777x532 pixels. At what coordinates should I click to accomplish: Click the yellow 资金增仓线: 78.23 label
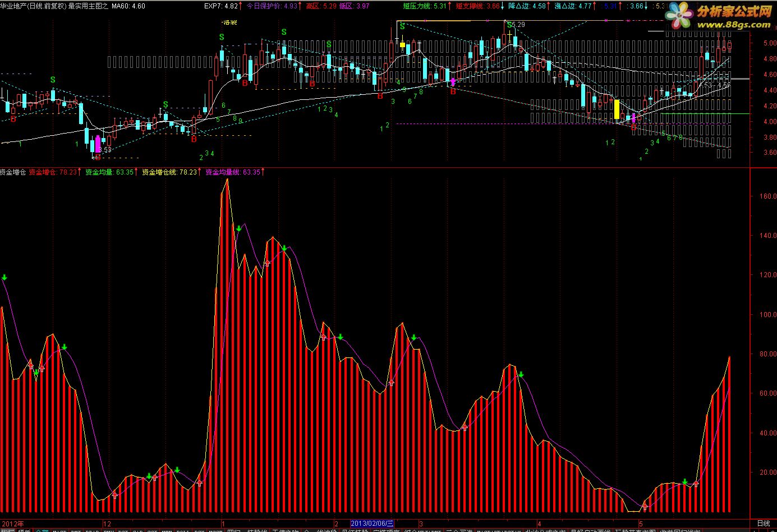(169, 172)
